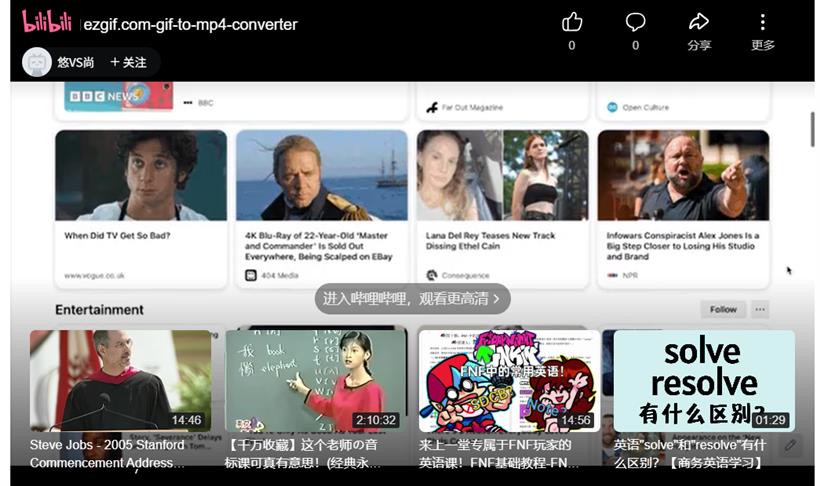Viewport: 820px width, 486px height.
Task: Click the share arrow icon
Action: click(699, 22)
